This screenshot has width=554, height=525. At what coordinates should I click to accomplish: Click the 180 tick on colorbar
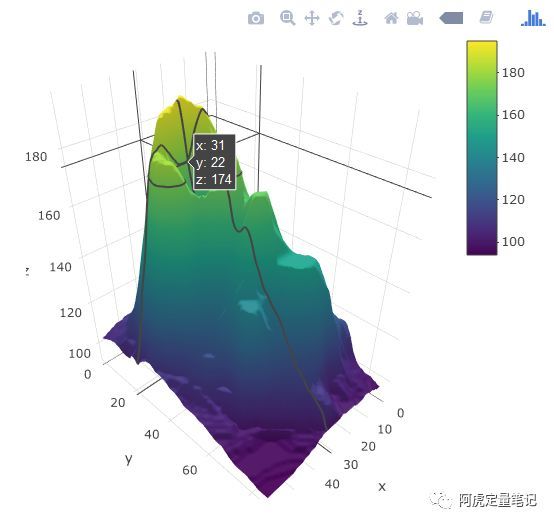[x=513, y=73]
